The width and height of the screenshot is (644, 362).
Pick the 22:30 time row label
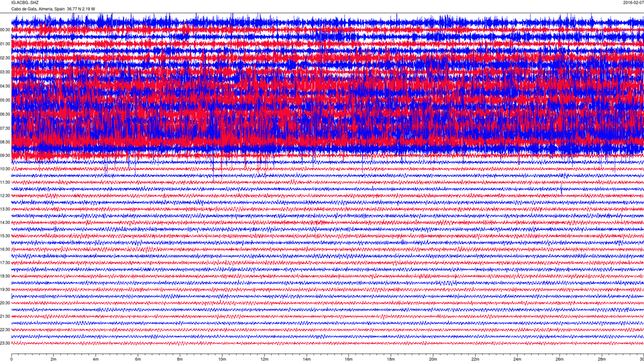[x=5, y=330]
